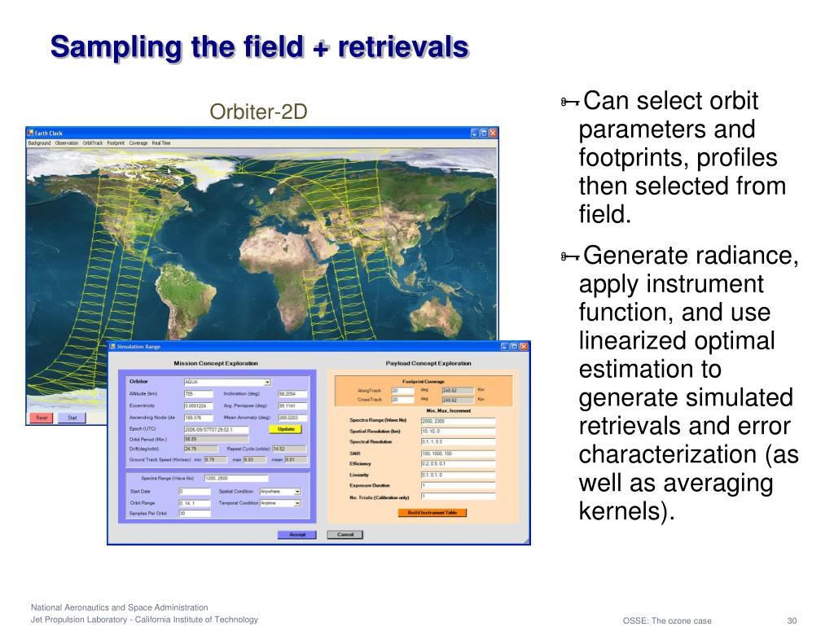The image size is (834, 644).
Task: Click the payload Spectra Range field showing 2000, 2300
Action: coord(458,421)
